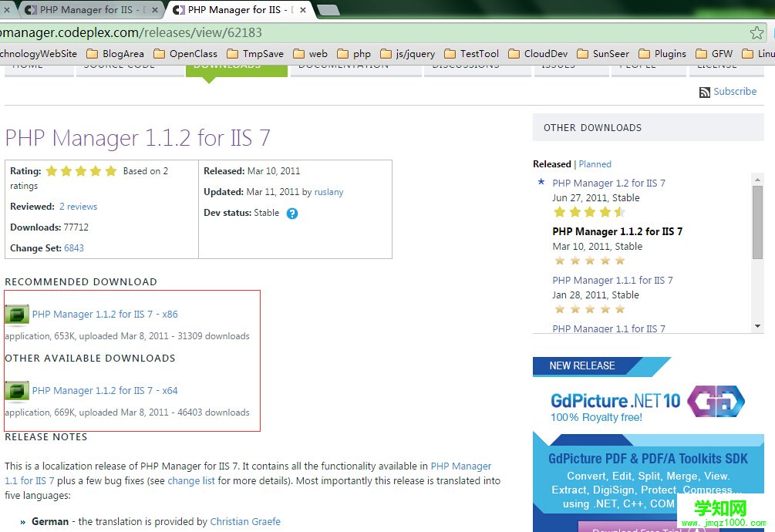Open the ruslany user profile link
The width and height of the screenshot is (775, 532).
tap(329, 192)
